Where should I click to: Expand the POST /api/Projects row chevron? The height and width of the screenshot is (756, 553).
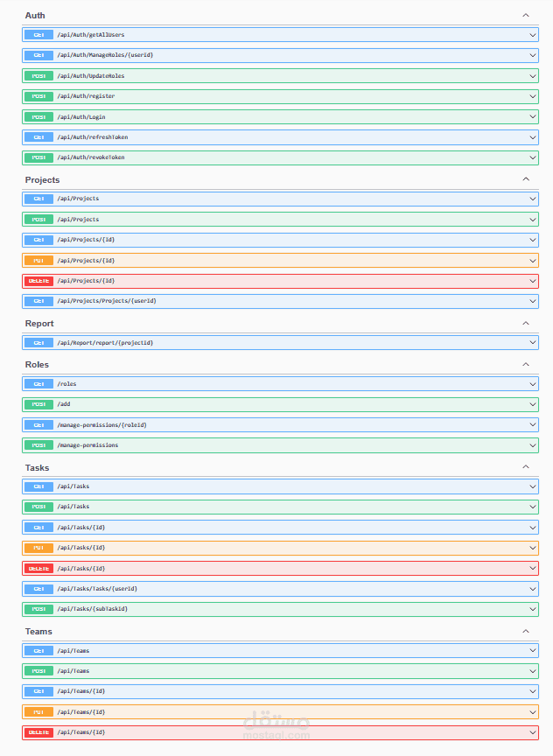[533, 220]
